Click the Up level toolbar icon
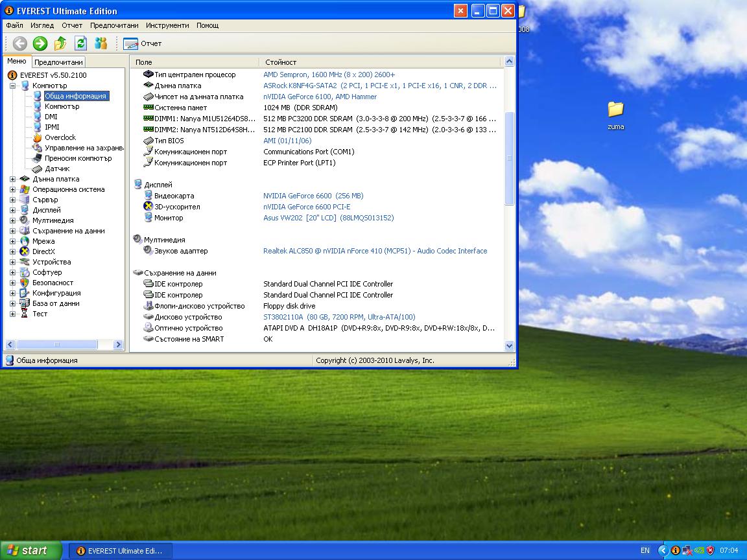 point(60,43)
